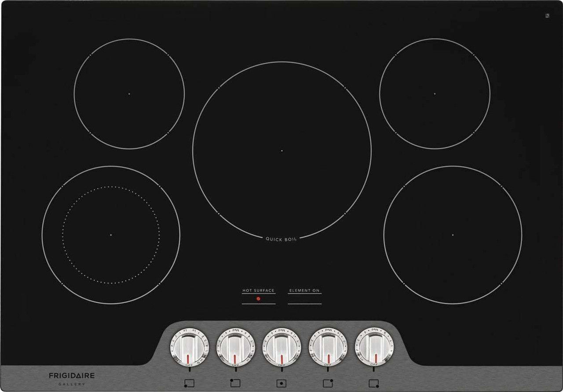Select the center burner position indicator icon
This screenshot has width=563, height=392.
281,382
